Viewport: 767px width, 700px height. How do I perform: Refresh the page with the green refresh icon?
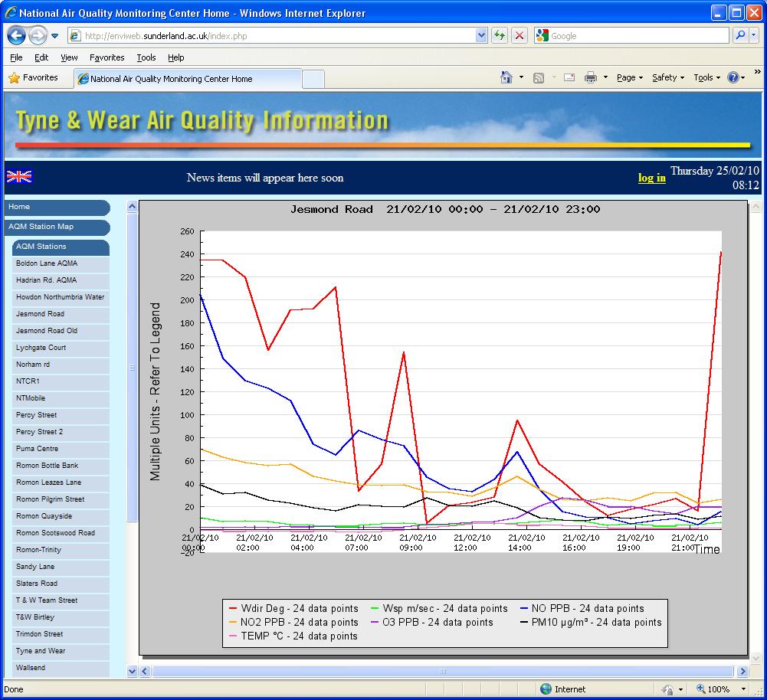pos(499,35)
